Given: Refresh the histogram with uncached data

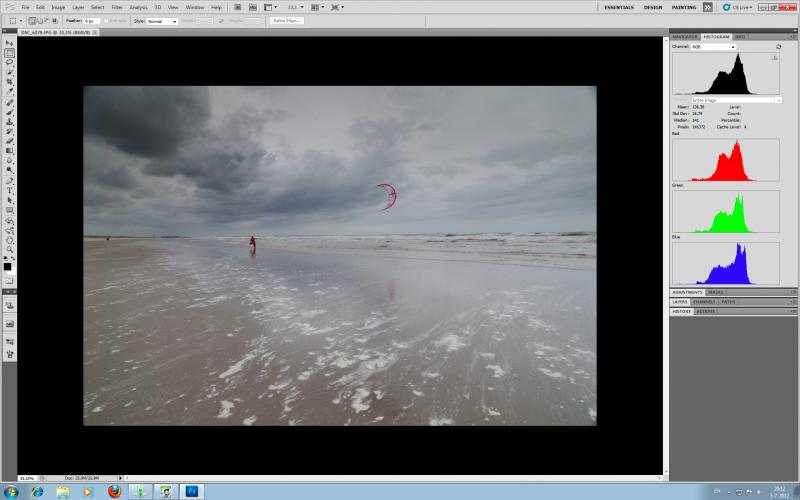Looking at the screenshot, I should [x=779, y=46].
